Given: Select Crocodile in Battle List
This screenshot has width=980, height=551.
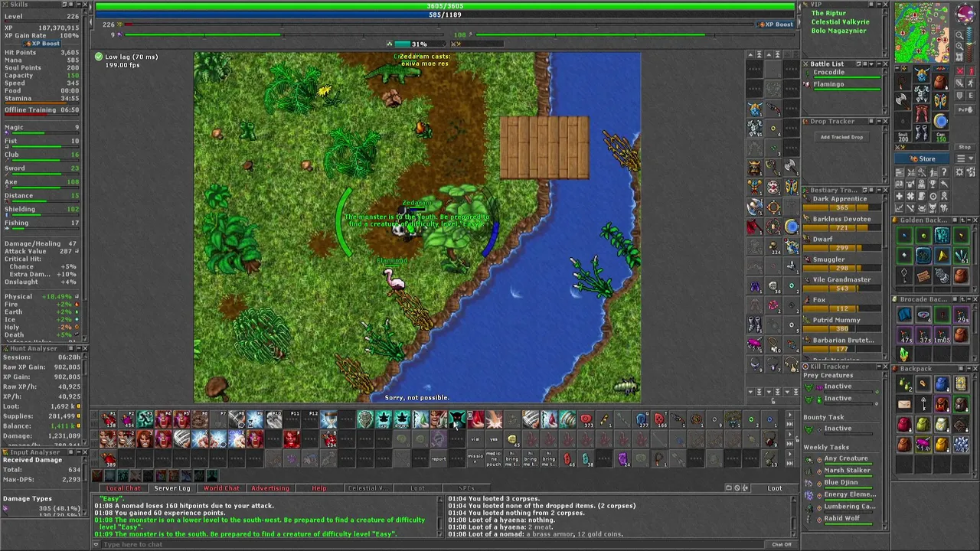Looking at the screenshot, I should coord(842,74).
